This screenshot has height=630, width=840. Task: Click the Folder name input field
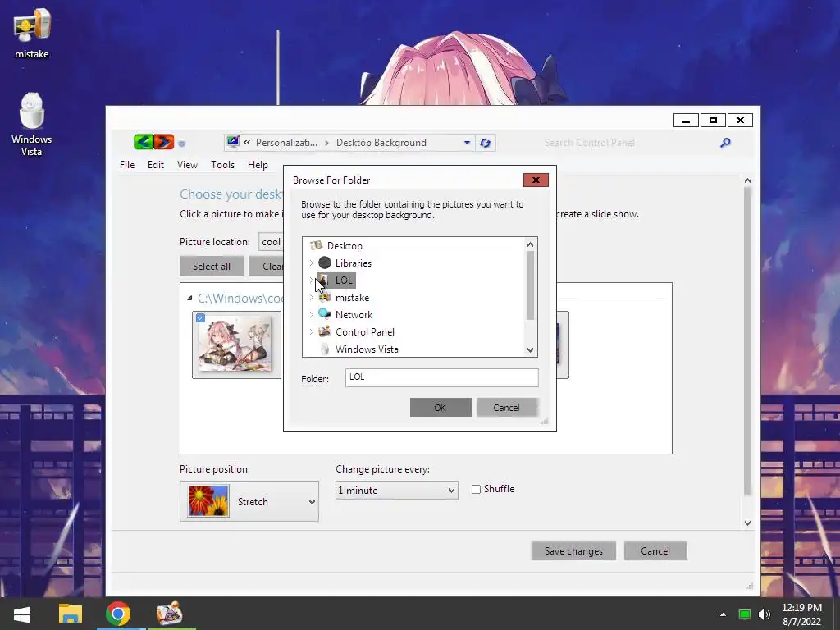point(441,377)
